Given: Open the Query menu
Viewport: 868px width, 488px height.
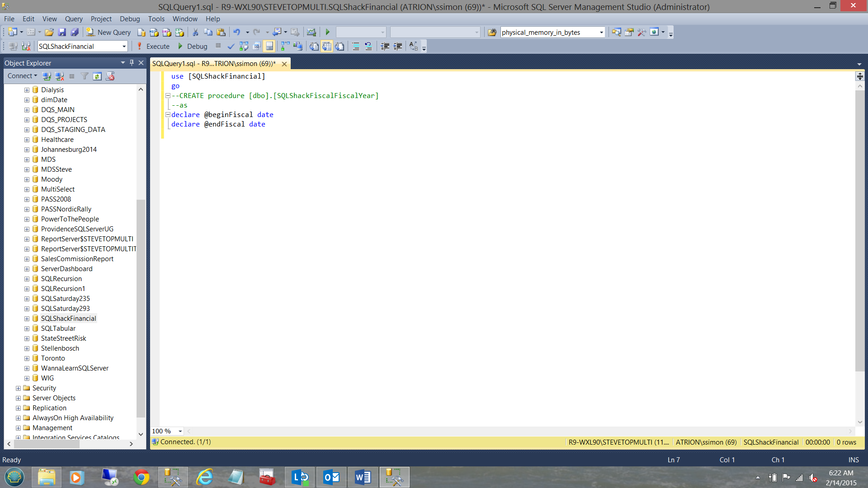Looking at the screenshot, I should [x=73, y=19].
